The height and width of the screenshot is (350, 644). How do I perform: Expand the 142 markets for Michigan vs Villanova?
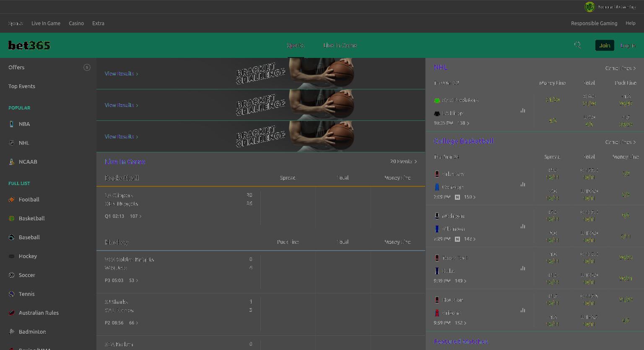(x=470, y=239)
